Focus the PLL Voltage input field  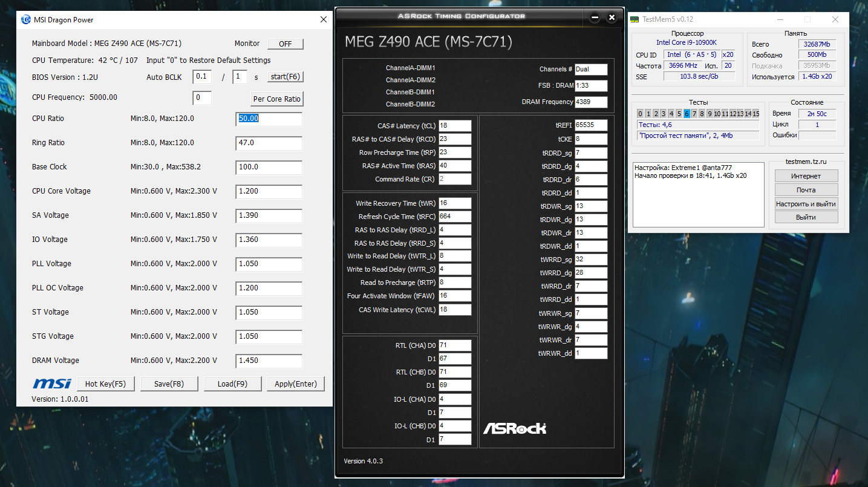269,264
